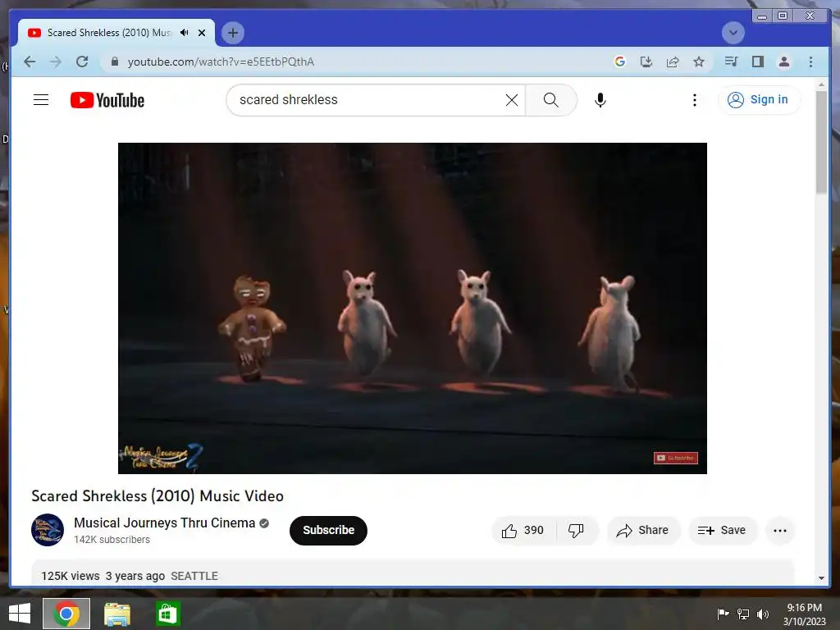Select the Scared Shrekless (2010) tab
The image size is (840, 630).
click(x=109, y=33)
